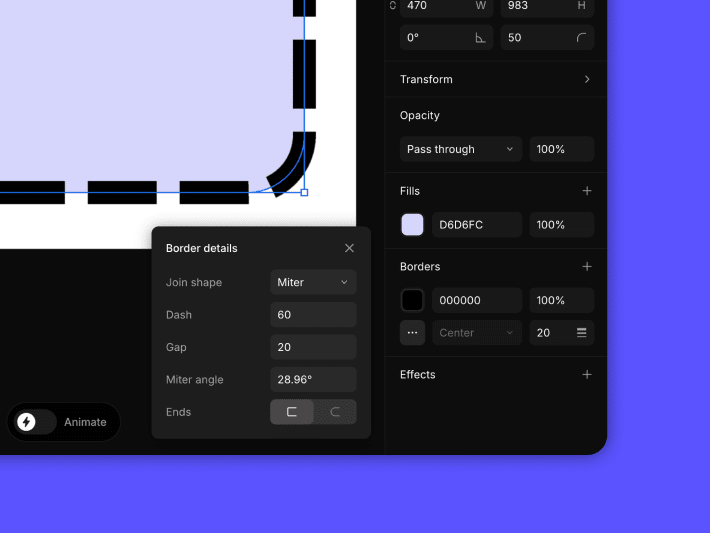The image size is (710, 533).
Task: Click the Effects section heading
Action: [417, 375]
